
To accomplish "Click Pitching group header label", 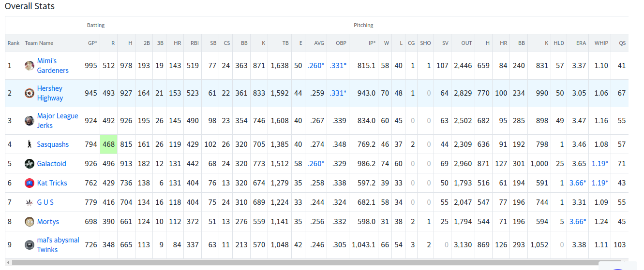I will click(363, 25).
